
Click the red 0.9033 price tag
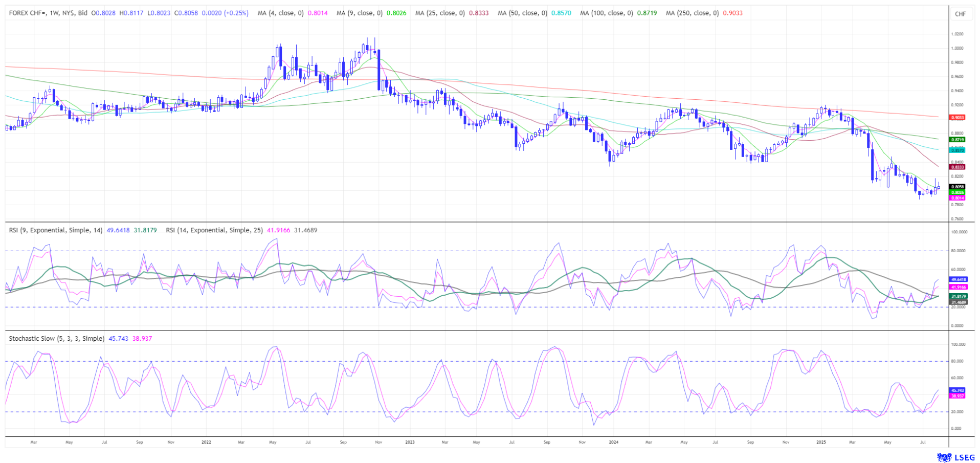point(957,118)
